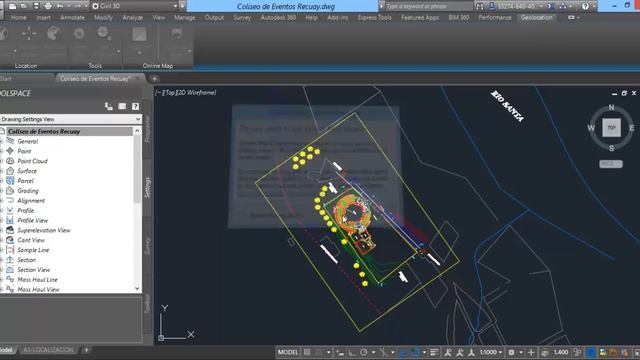Image resolution: width=640 pixels, height=360 pixels.
Task: Select the Superelevation View tree item
Action: click(x=44, y=230)
